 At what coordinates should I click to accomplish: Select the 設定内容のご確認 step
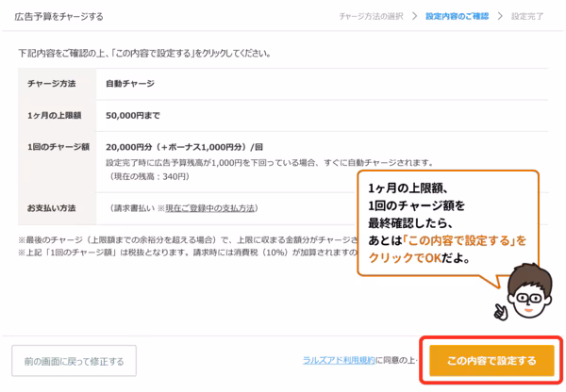coord(457,17)
